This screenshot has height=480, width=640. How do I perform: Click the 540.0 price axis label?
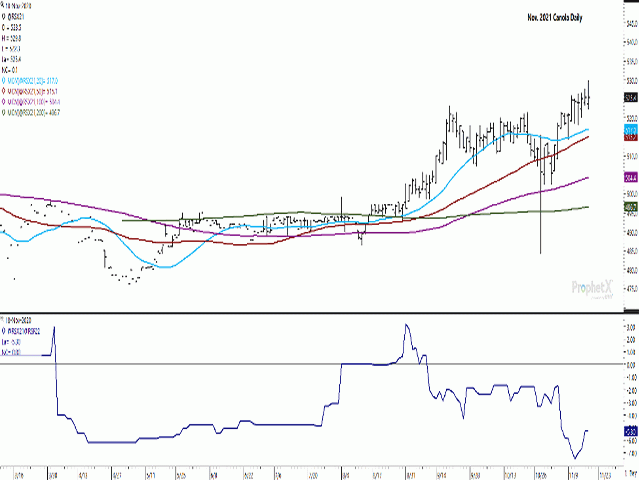pyautogui.click(x=631, y=42)
